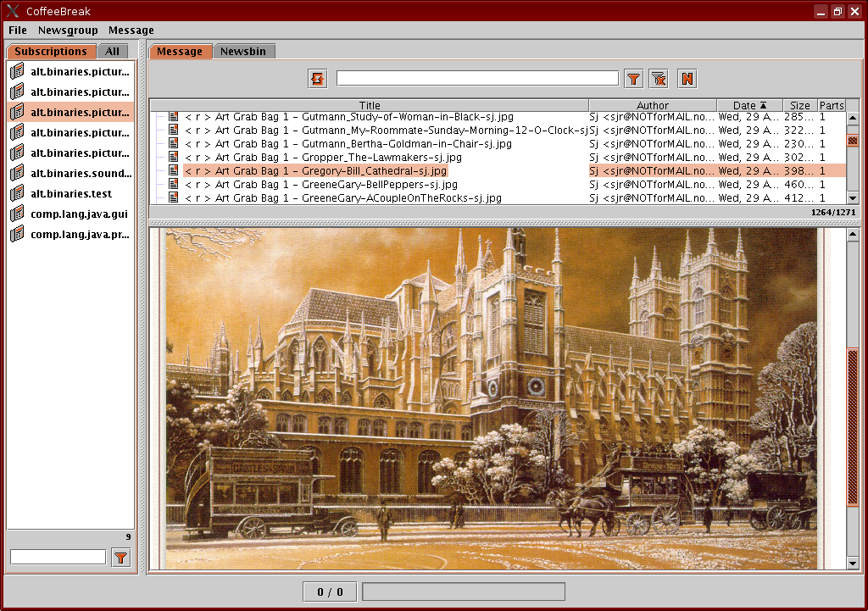Click the Size cell 398... of Cathedral row
868x611 pixels.
(798, 170)
